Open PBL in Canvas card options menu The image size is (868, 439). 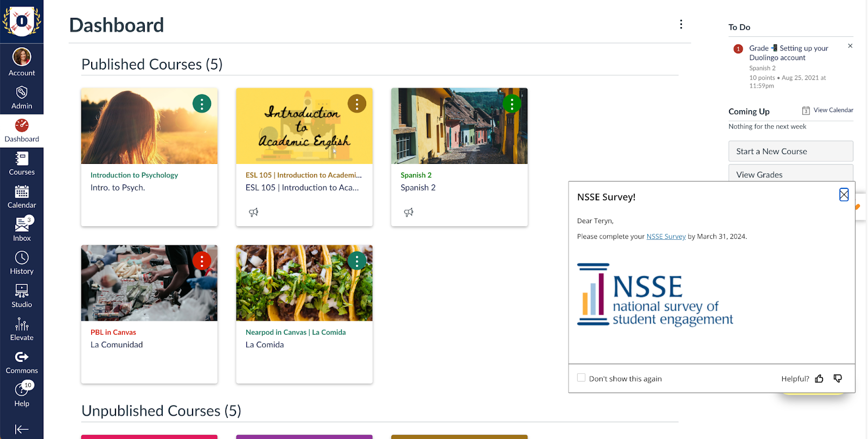(202, 261)
